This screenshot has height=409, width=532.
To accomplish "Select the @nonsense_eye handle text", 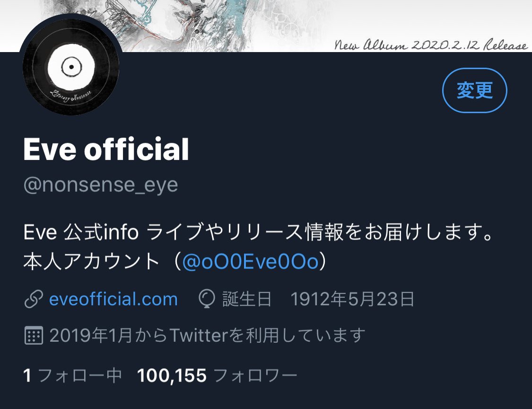I will [101, 185].
